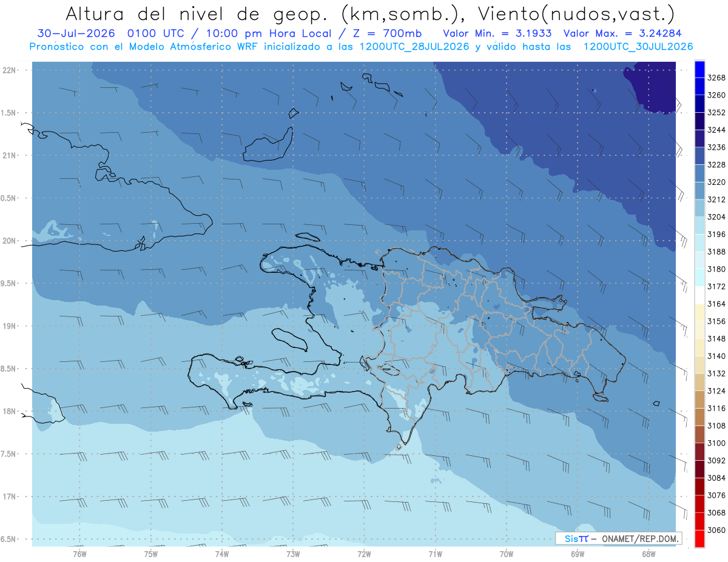
Task: Click the legend value '3220'
Action: pos(716,182)
